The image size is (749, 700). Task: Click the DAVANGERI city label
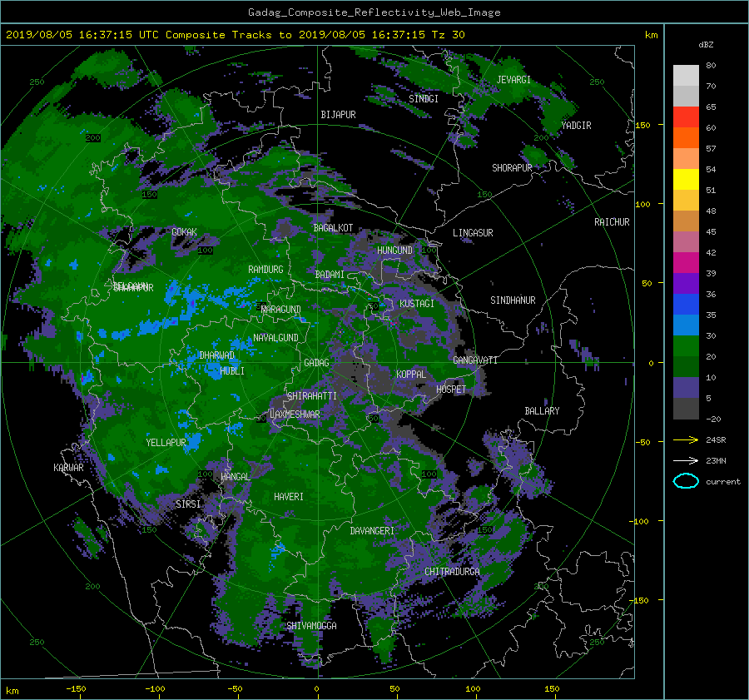click(372, 531)
